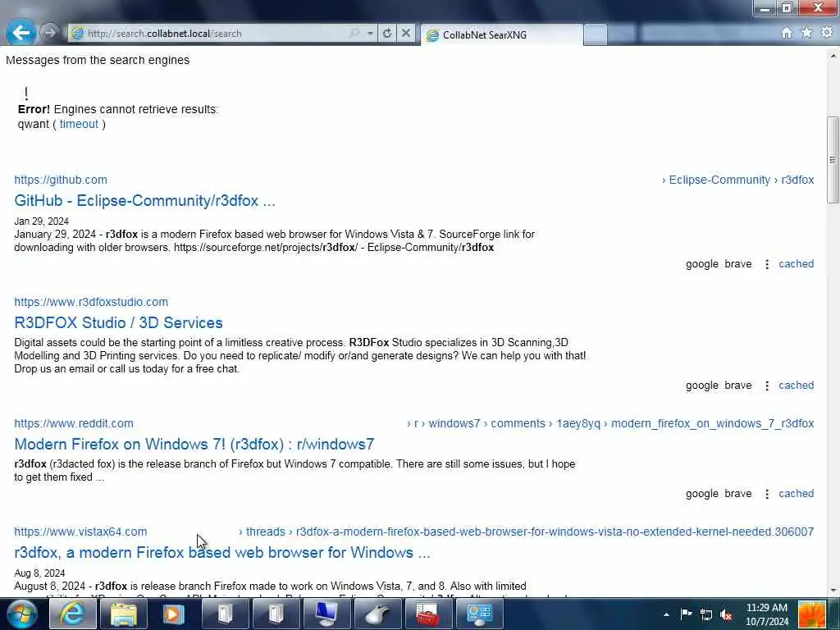Open https://www.vistax64.com URL link

pyautogui.click(x=80, y=532)
